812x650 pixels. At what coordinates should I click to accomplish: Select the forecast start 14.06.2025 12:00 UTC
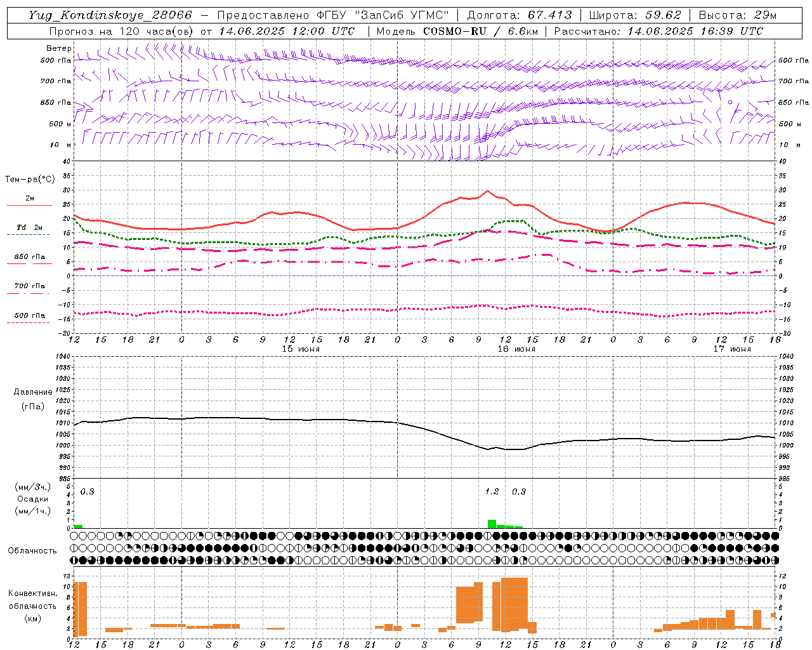(287, 31)
